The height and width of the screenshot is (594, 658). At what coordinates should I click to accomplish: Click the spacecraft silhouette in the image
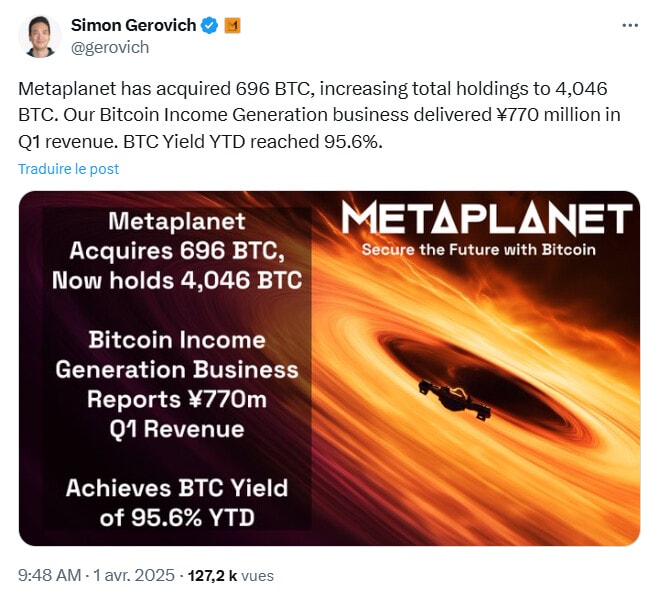click(x=452, y=396)
